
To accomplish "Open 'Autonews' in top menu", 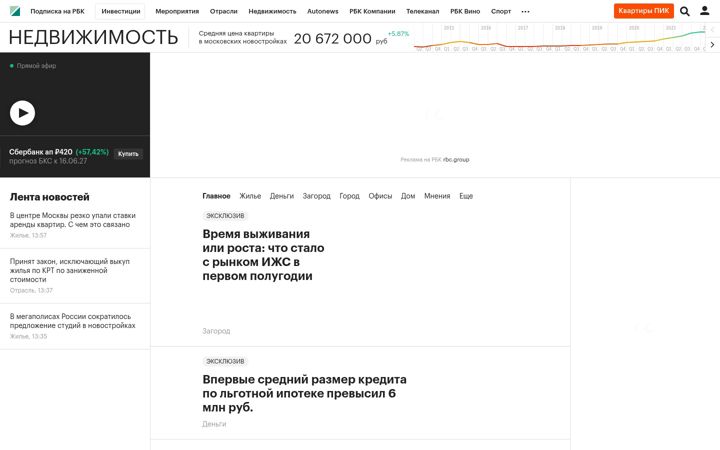I will tap(323, 11).
